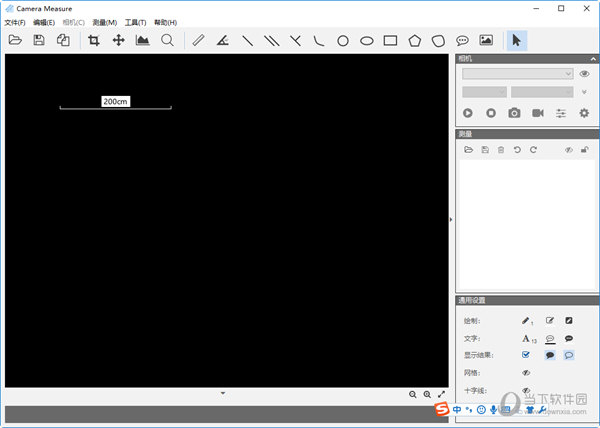Select the single line measure tool

(248, 41)
